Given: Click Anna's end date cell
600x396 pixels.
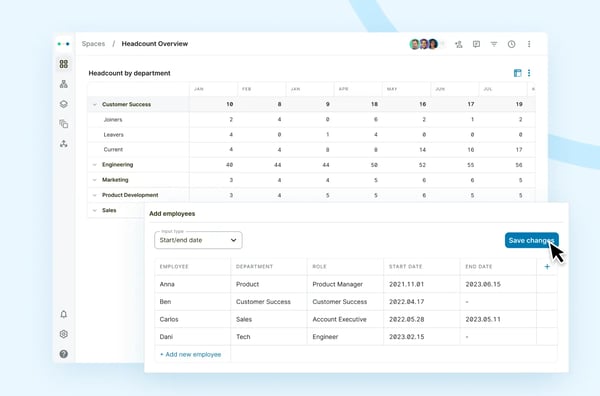Looking at the screenshot, I should pyautogui.click(x=498, y=284).
